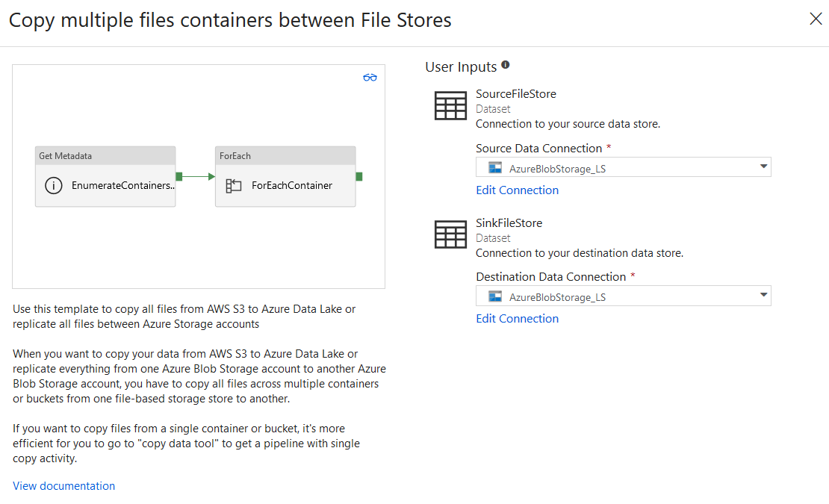Click the blob storage icon in source dropdown
This screenshot has width=829, height=504.
tap(494, 168)
